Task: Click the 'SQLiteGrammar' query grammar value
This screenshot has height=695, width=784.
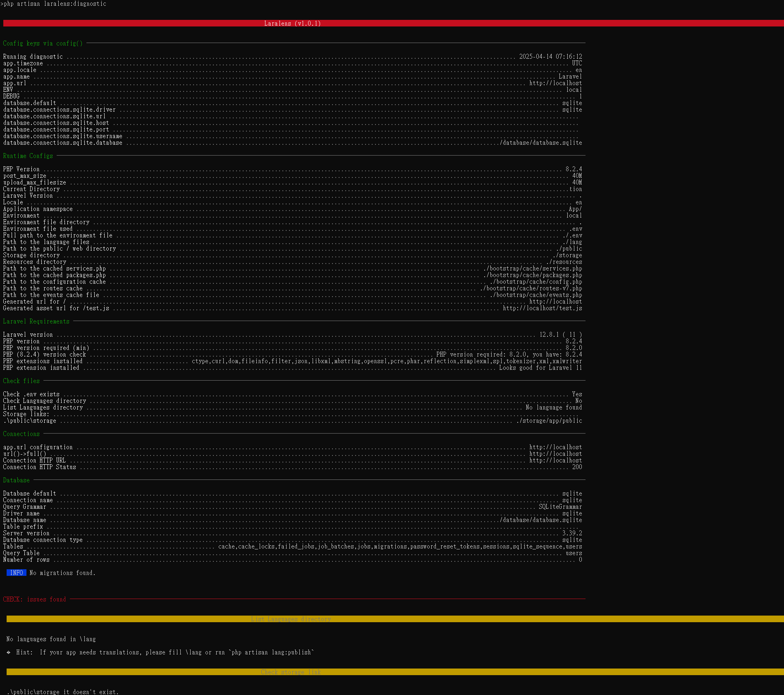Action: (560, 507)
